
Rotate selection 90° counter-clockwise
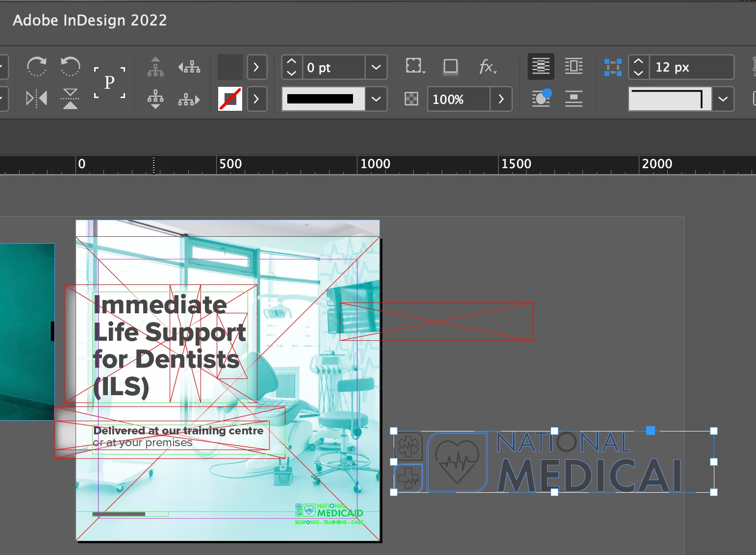(70, 67)
